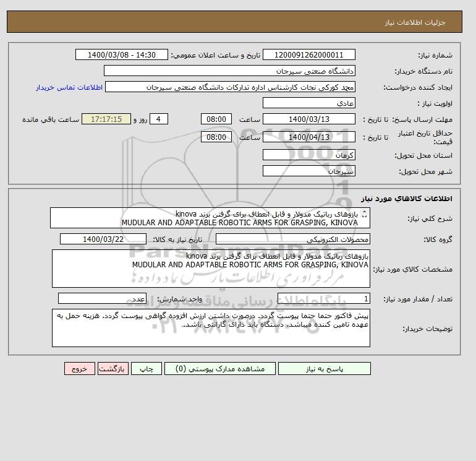476x461 pixels.
Task: Click the پاسخ به نیاز button
Action: click(x=324, y=369)
